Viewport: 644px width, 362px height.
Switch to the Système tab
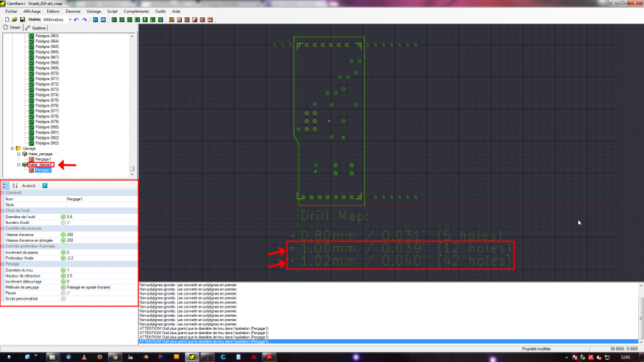coord(36,28)
